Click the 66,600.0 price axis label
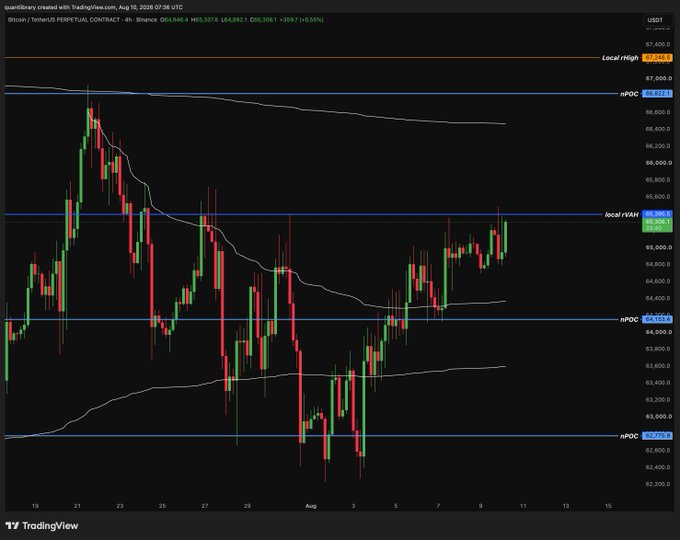 point(658,112)
